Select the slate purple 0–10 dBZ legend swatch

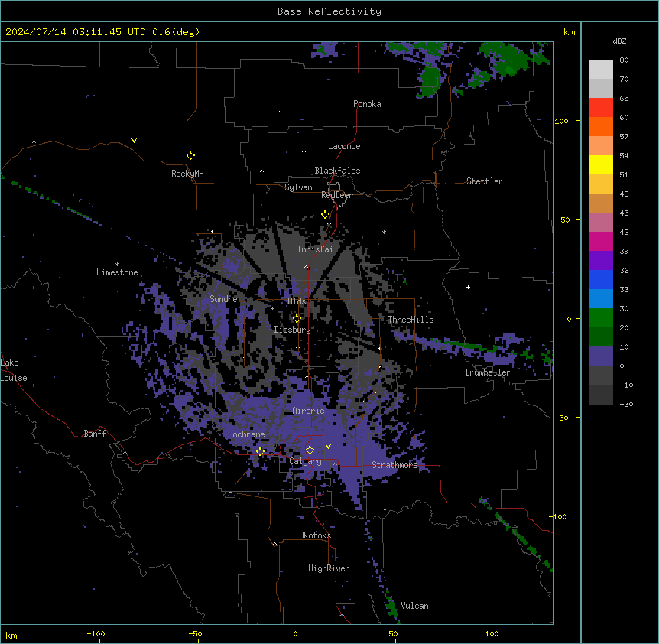click(x=601, y=356)
